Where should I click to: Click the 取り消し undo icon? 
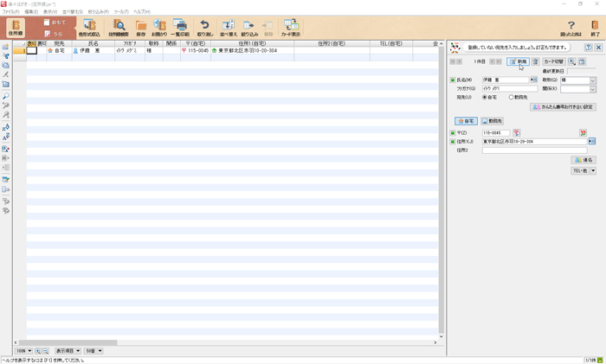tap(204, 28)
